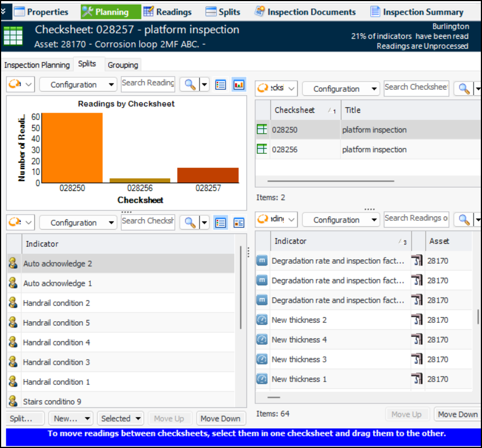Click the user icon beside Auto acknowledge 2
The image size is (482, 448).
13,264
